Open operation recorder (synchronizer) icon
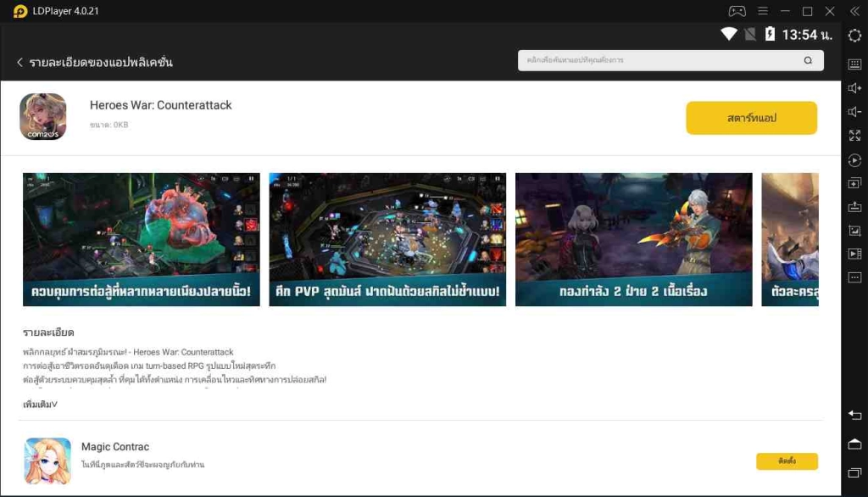The image size is (868, 497). pos(854,160)
